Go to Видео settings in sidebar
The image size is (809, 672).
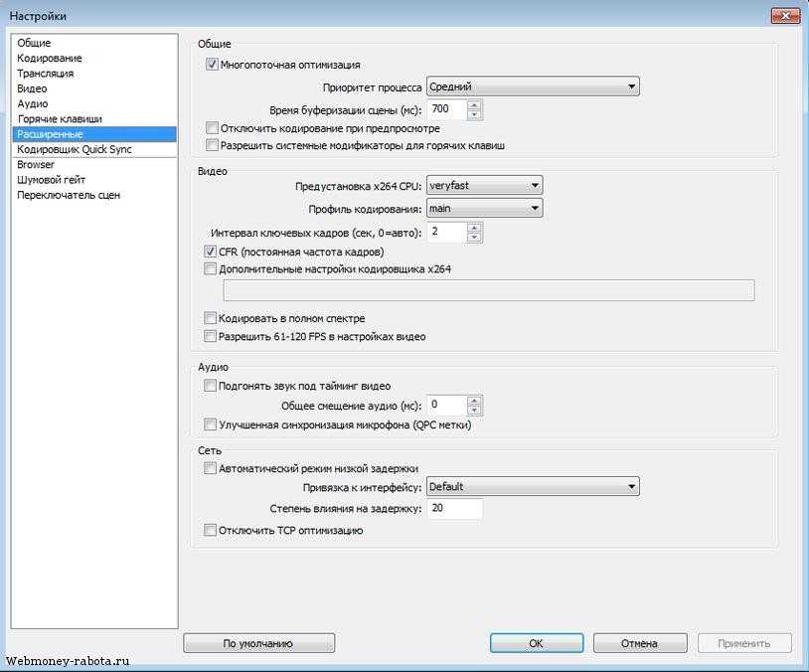click(32, 88)
